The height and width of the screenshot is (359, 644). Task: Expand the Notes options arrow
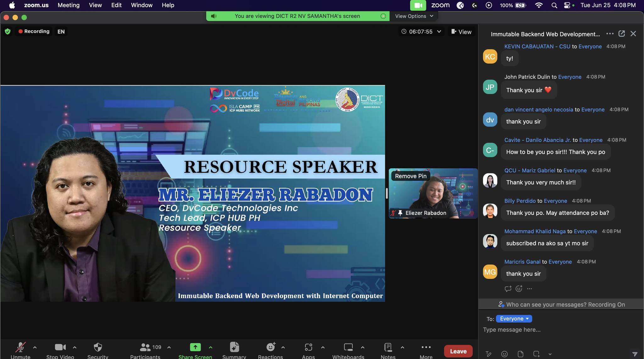point(402,347)
